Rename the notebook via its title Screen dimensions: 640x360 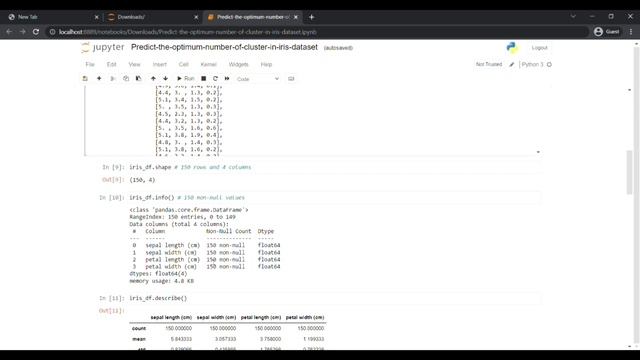point(224,47)
